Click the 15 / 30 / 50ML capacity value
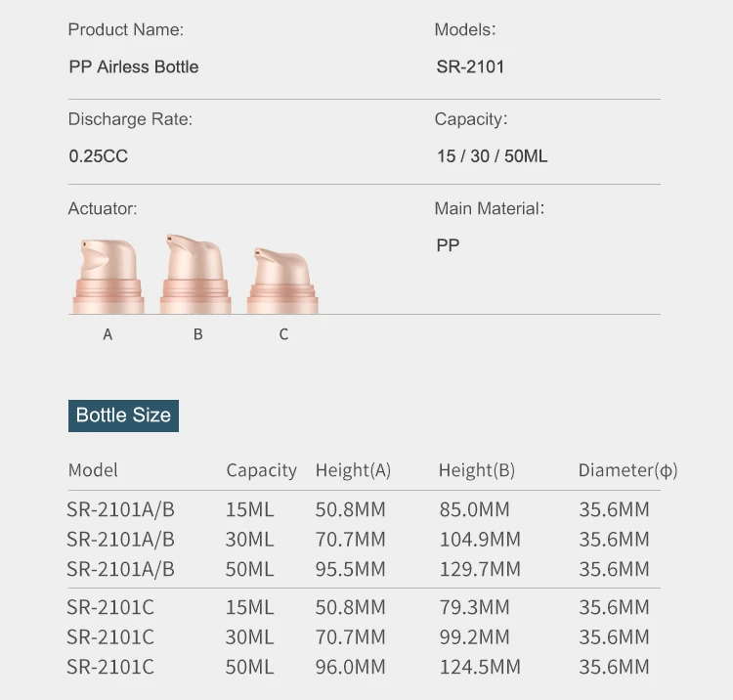The height and width of the screenshot is (700, 733). 492,155
